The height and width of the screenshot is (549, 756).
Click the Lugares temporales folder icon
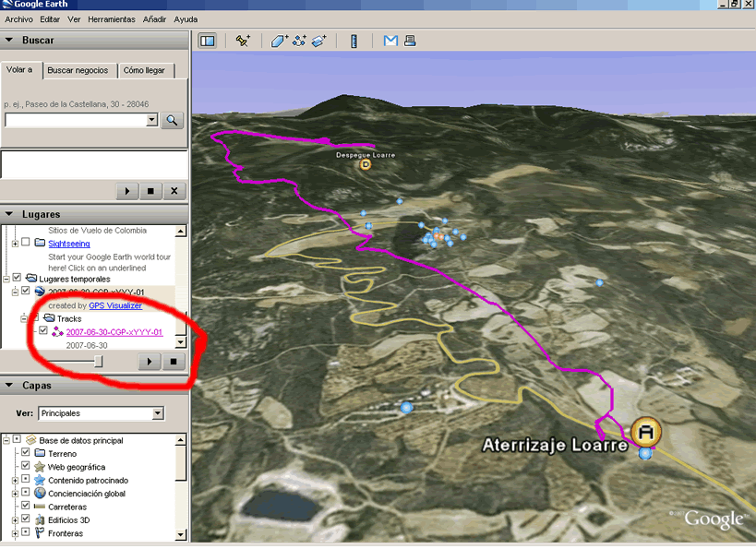click(x=31, y=278)
